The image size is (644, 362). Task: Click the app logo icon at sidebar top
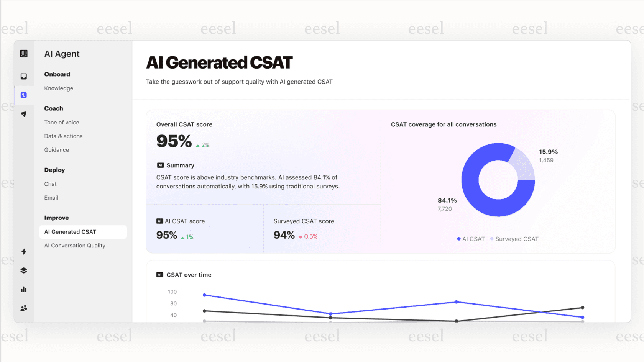point(24,54)
